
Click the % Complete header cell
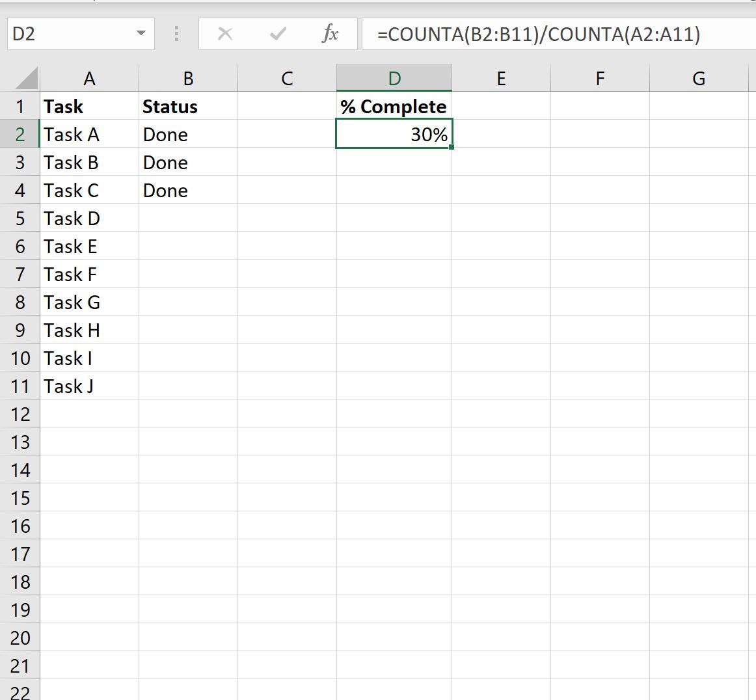394,106
